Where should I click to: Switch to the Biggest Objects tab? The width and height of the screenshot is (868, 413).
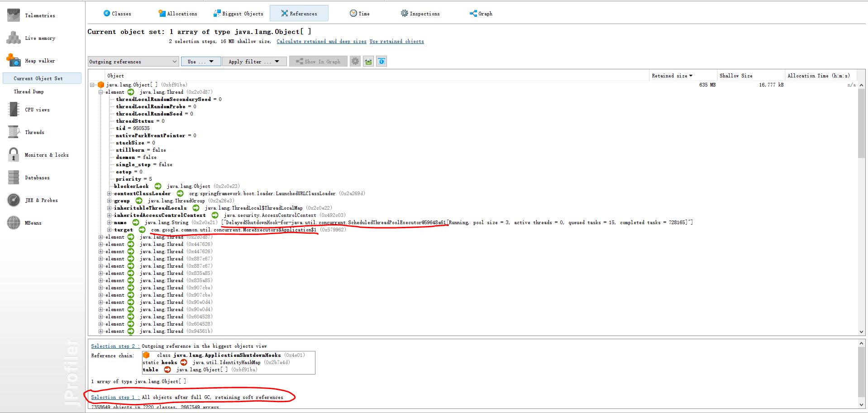point(238,14)
